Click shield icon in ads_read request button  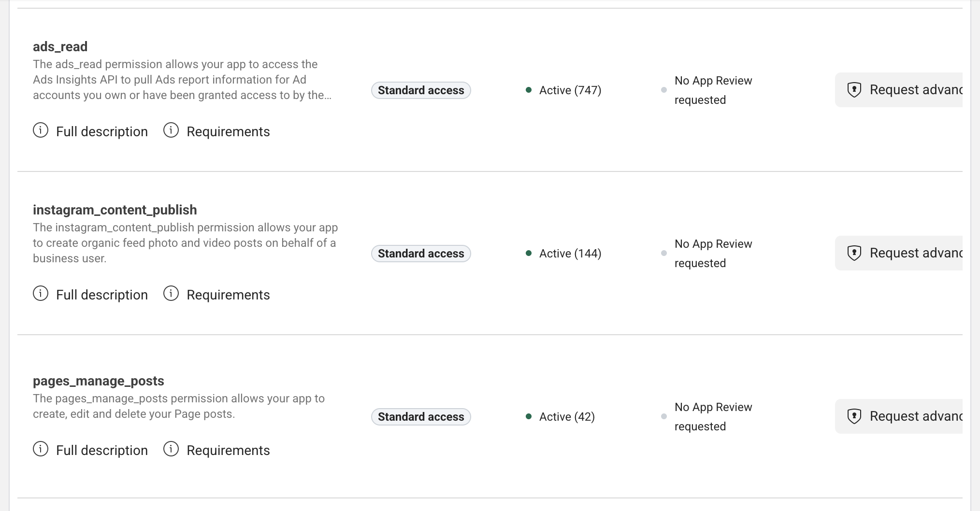(x=854, y=90)
